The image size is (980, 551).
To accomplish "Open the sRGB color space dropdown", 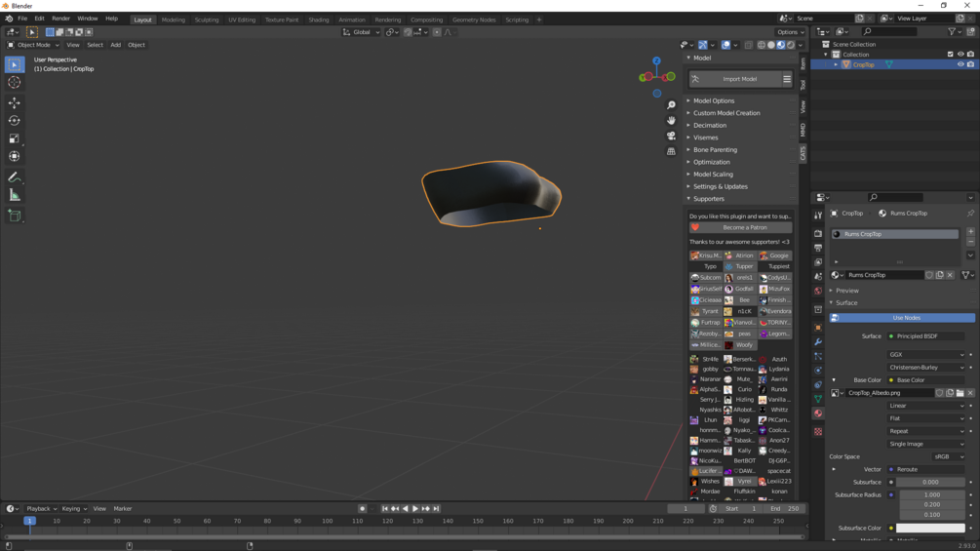I will coord(949,456).
